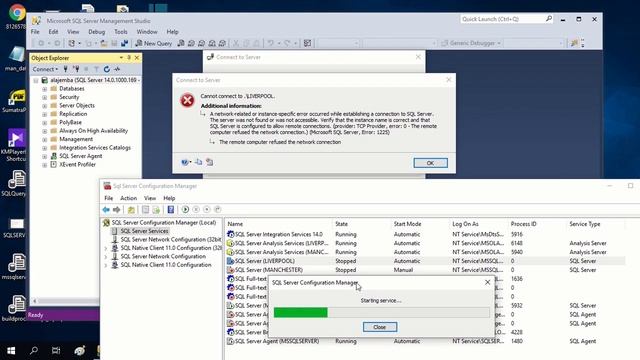Click the Start Service play icon in Configuration Manager
This screenshot has width=640, height=360.
coord(185,209)
